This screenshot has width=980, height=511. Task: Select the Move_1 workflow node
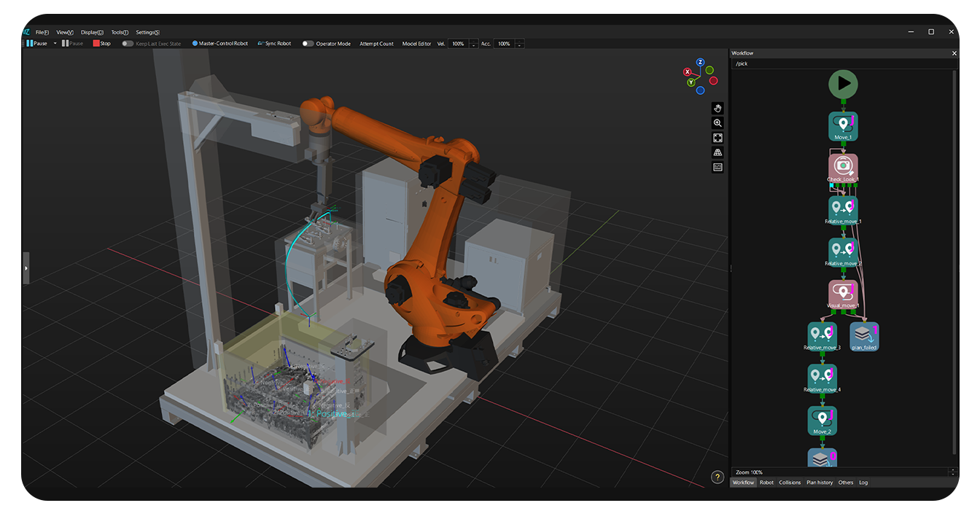pyautogui.click(x=843, y=125)
